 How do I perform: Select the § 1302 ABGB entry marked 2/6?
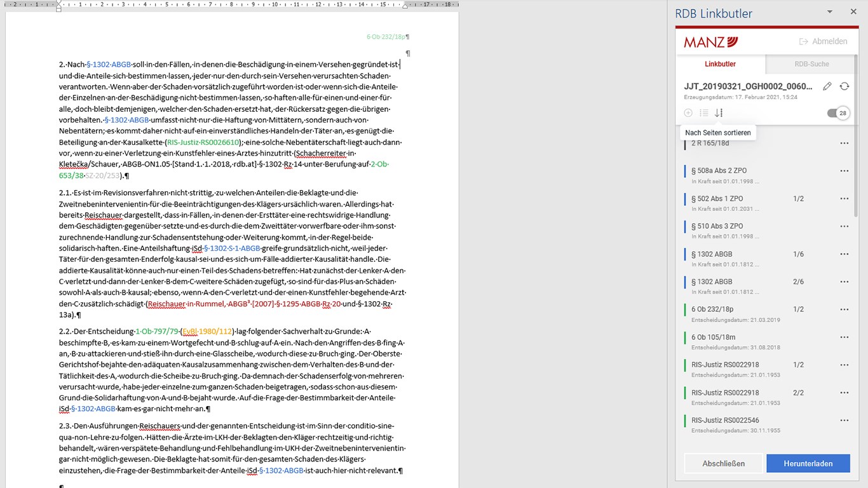tap(766, 285)
